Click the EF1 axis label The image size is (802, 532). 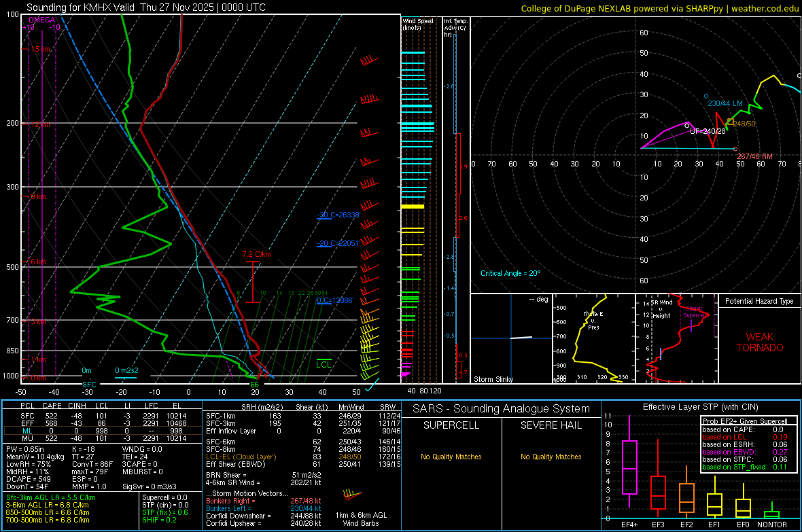pos(714,525)
